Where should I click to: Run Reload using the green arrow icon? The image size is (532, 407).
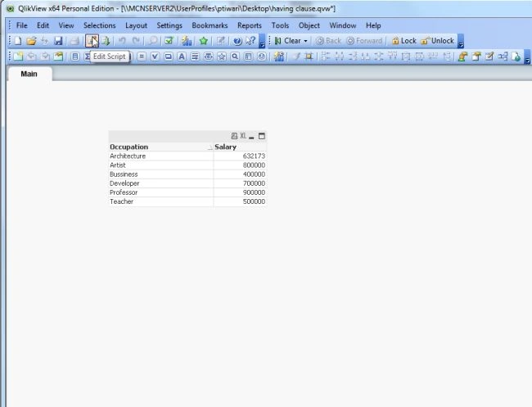click(x=106, y=41)
